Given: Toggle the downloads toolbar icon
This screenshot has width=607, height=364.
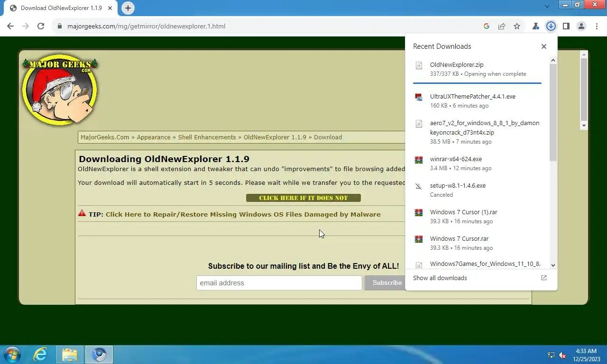Looking at the screenshot, I should (551, 26).
